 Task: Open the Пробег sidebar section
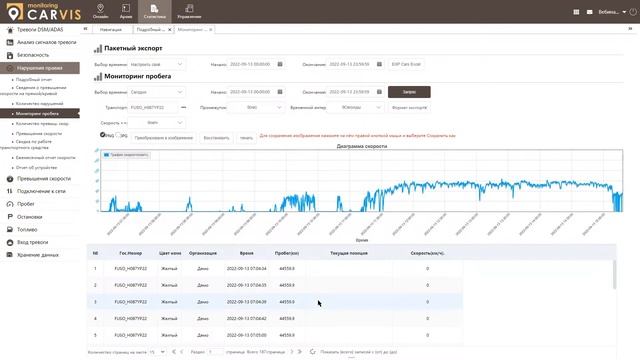pos(25,204)
